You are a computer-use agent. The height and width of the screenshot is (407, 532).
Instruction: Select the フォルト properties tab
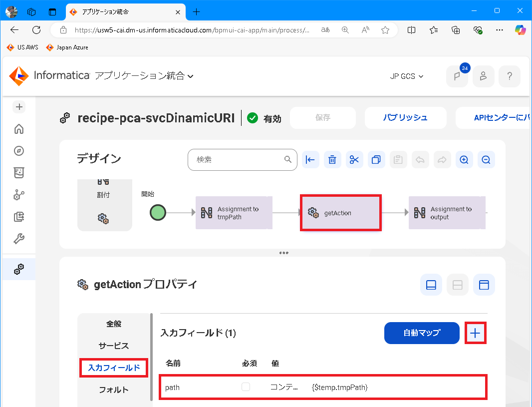click(114, 390)
